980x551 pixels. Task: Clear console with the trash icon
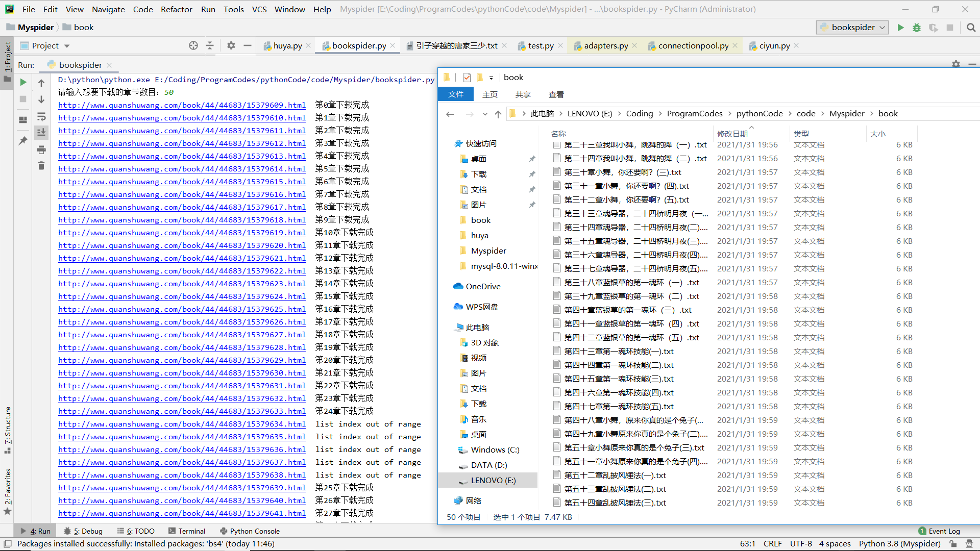[41, 166]
